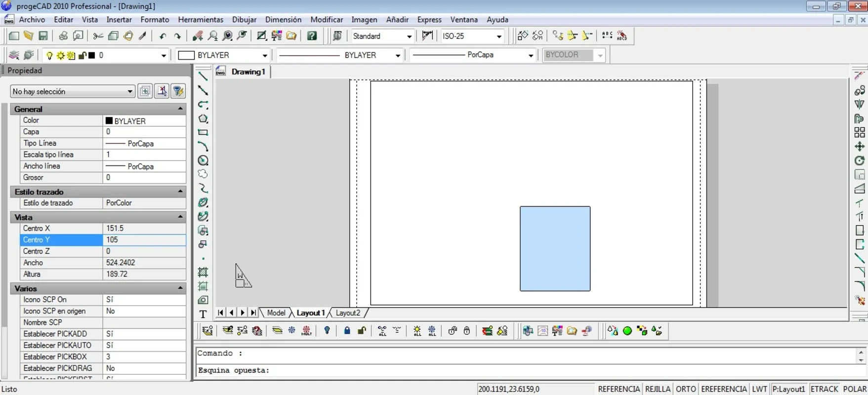Open the layer 0 dropdown
This screenshot has width=868, height=395.
tap(164, 56)
